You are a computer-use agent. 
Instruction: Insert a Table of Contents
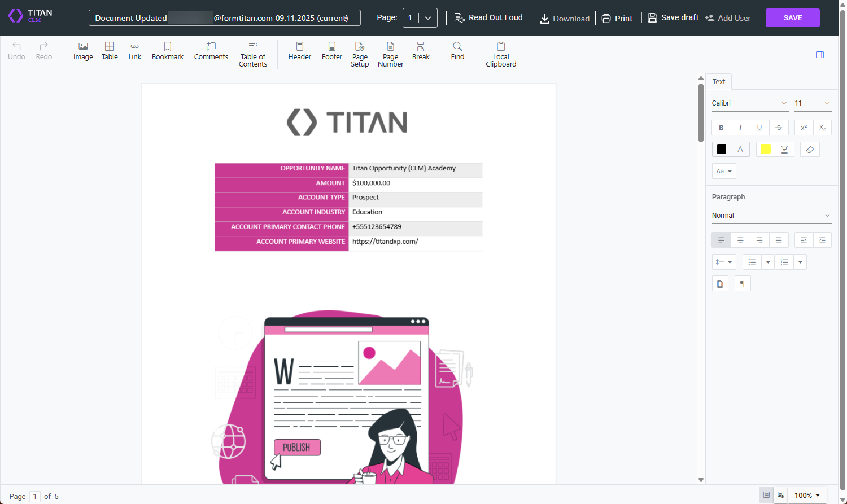click(x=252, y=54)
